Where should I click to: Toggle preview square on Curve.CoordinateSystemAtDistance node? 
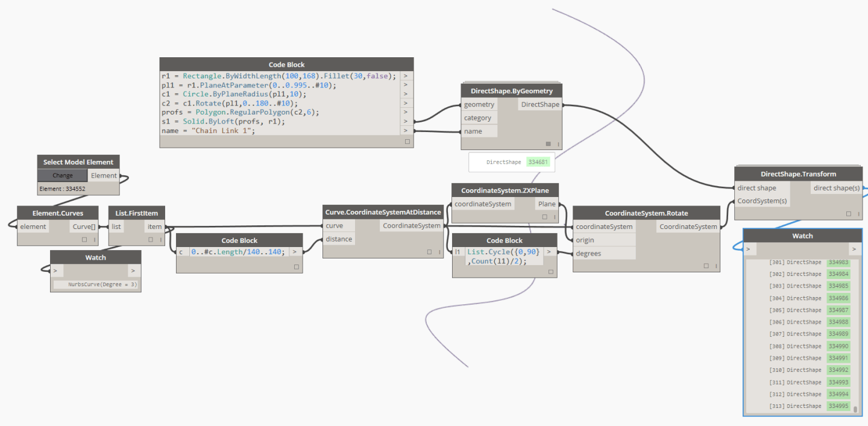[430, 252]
